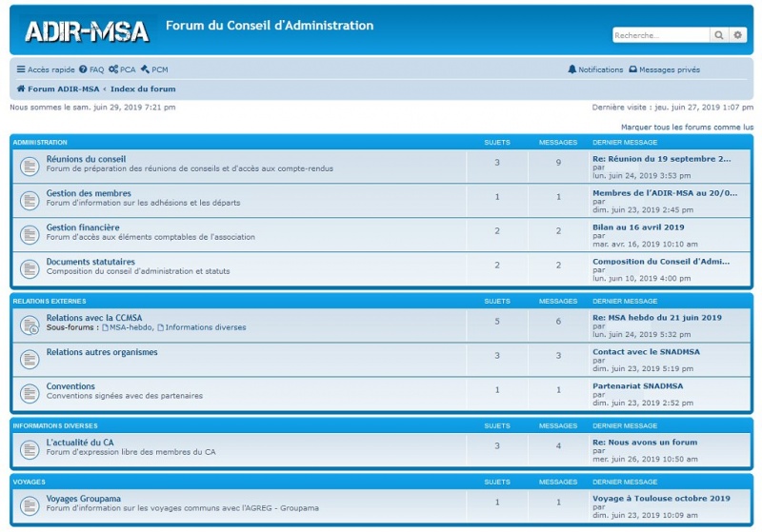Click the search magnifier button
This screenshot has width=762, height=532.
(719, 35)
